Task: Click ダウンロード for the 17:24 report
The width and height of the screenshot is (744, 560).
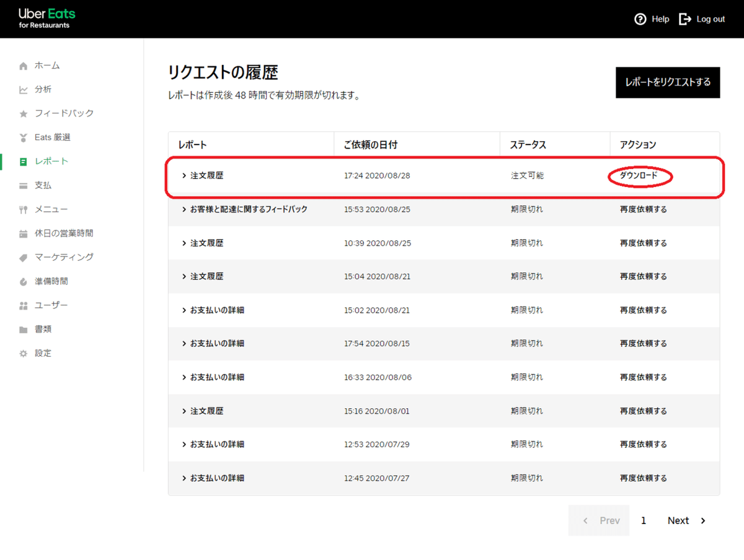Action: (639, 176)
